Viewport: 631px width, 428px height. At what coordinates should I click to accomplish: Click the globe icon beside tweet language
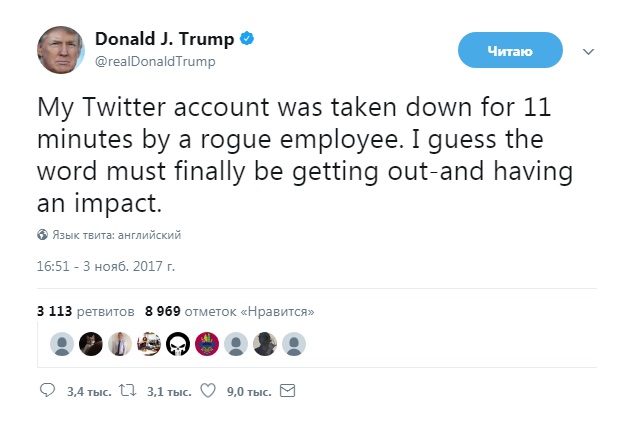[x=42, y=235]
